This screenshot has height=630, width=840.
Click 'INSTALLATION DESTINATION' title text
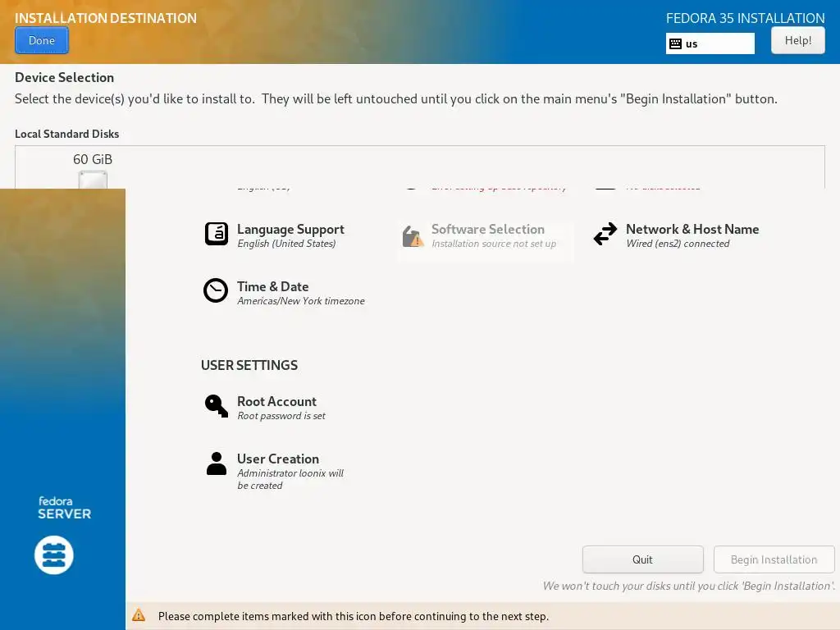(x=106, y=18)
